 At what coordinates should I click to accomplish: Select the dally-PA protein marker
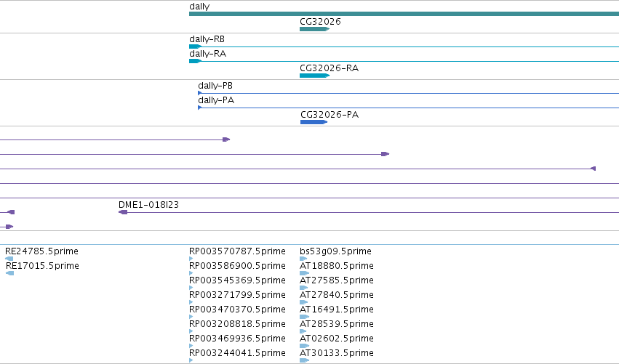click(200, 108)
